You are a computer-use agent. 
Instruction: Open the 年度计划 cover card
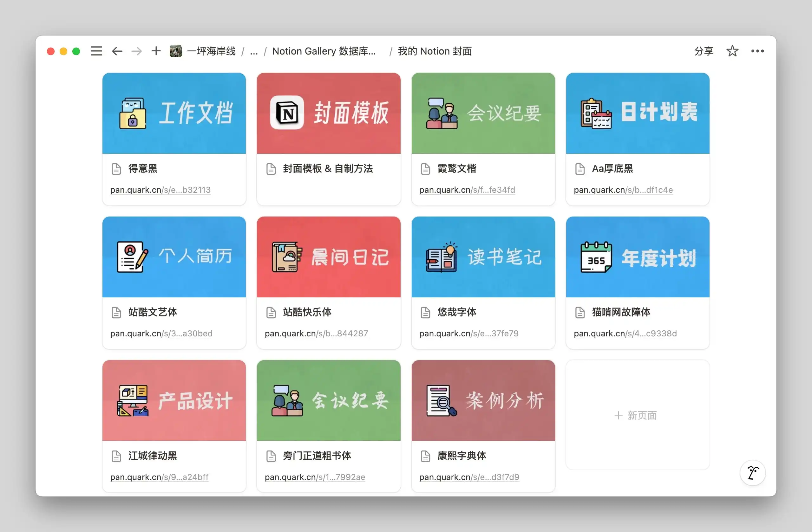click(x=637, y=257)
